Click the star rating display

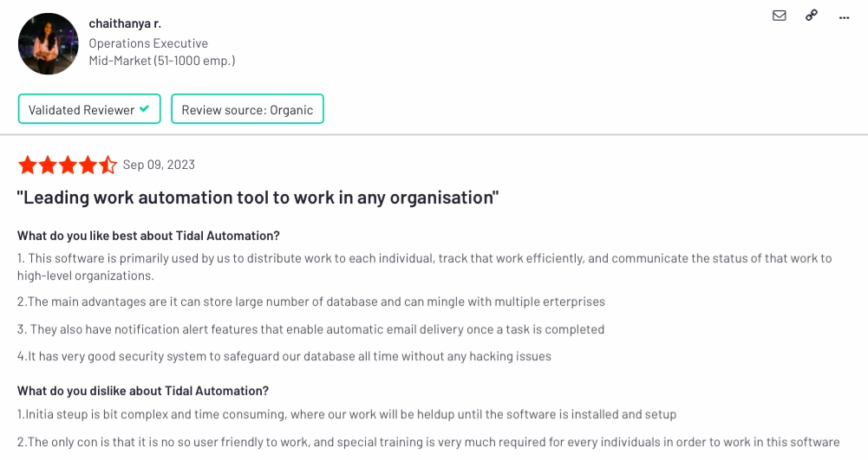(x=68, y=165)
